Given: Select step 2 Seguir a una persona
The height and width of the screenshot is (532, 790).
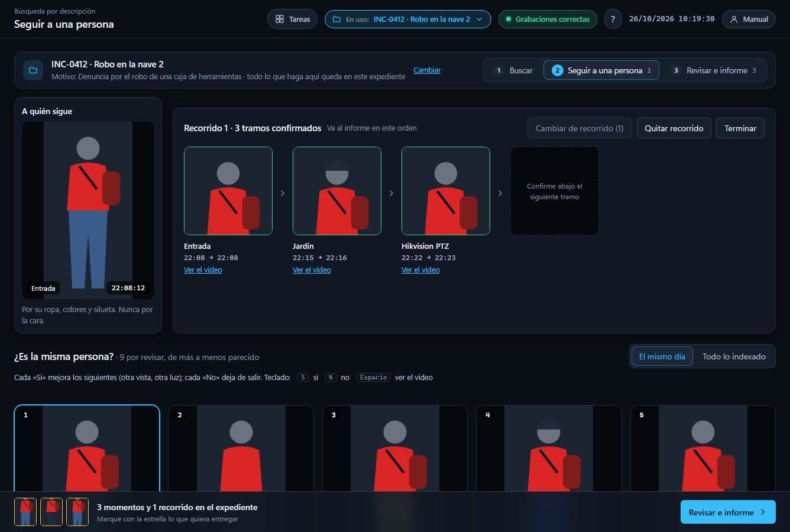Looking at the screenshot, I should pos(601,70).
